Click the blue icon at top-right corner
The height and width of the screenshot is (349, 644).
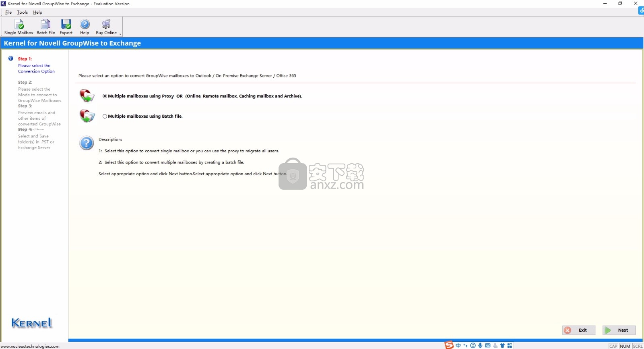point(641,11)
